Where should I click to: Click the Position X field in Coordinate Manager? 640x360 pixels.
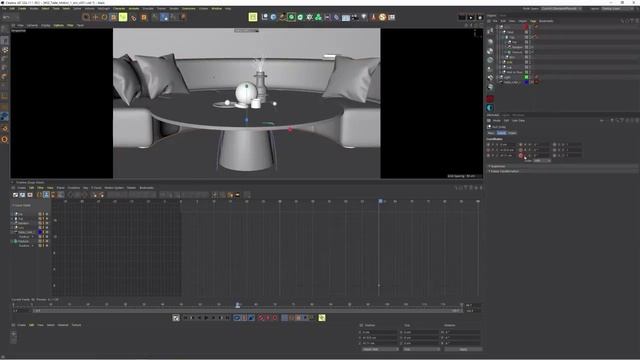coord(379,332)
